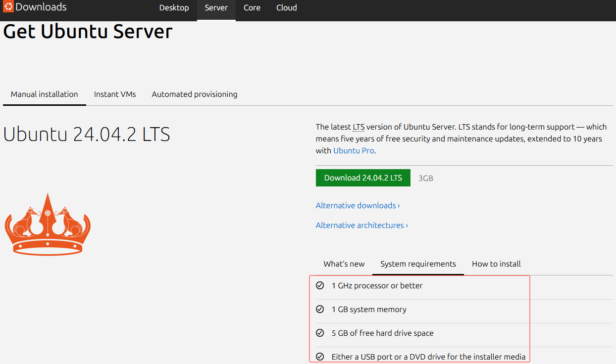Viewport: 616px width, 364px height.
Task: Select the Server nav tab
Action: point(216,8)
